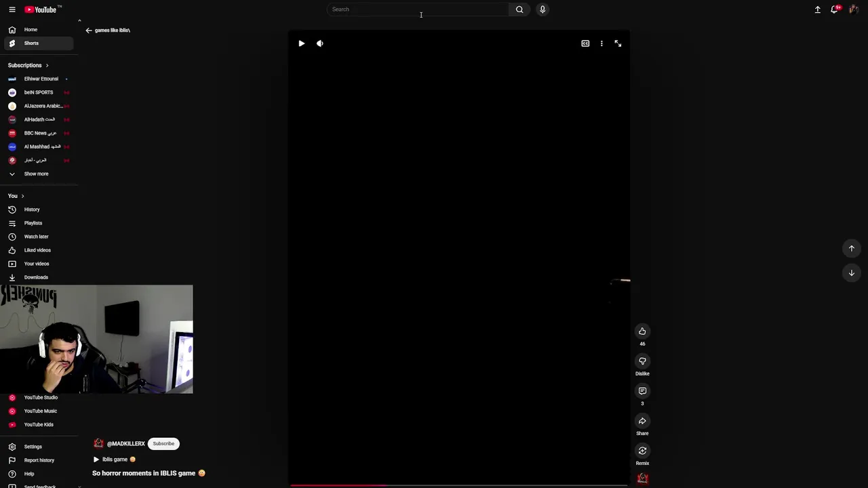Start voice search with microphone
Image resolution: width=868 pixels, height=488 pixels.
(542, 9)
